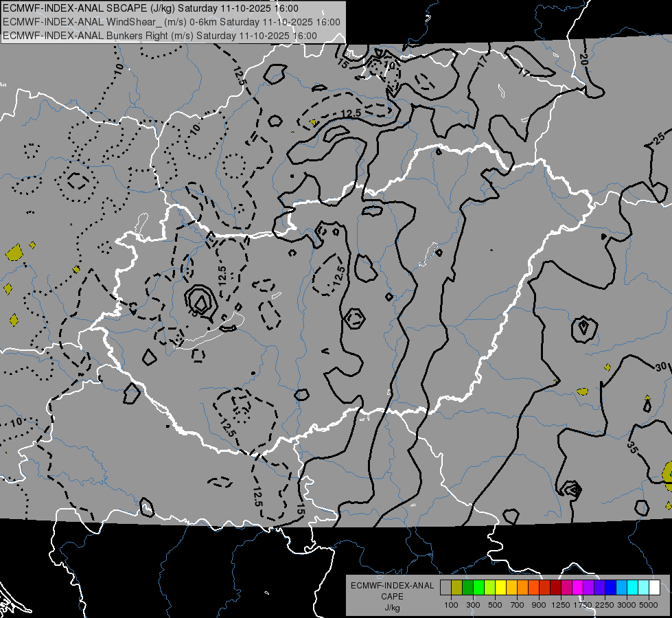Click the amber legend swatch above 700
Image resolution: width=672 pixels, height=618 pixels.
(x=512, y=587)
